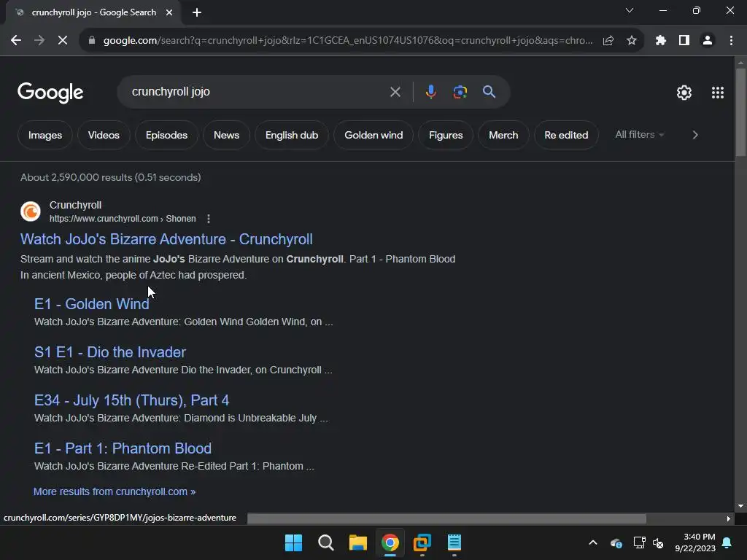
Task: Open Watch JoJo's Bizarre Adventure link
Action: (166, 239)
